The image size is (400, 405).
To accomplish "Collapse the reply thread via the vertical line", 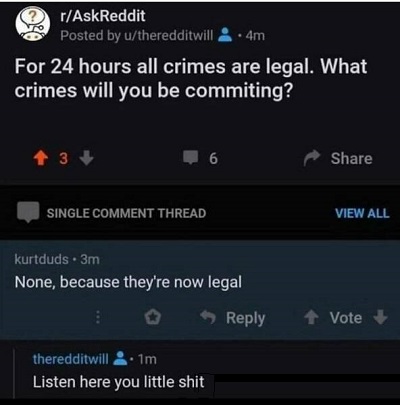I will click(x=14, y=373).
